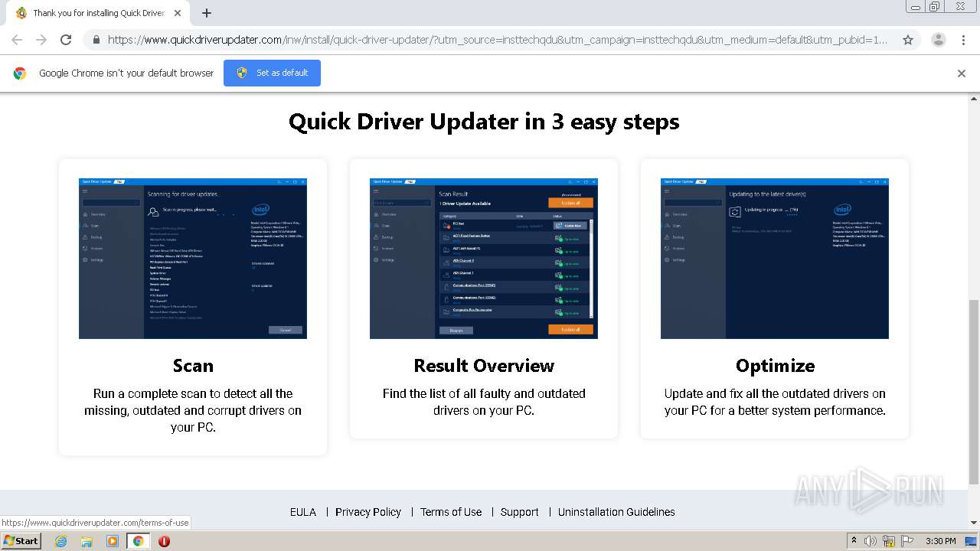
Task: Go back to the previous page
Action: [x=17, y=40]
